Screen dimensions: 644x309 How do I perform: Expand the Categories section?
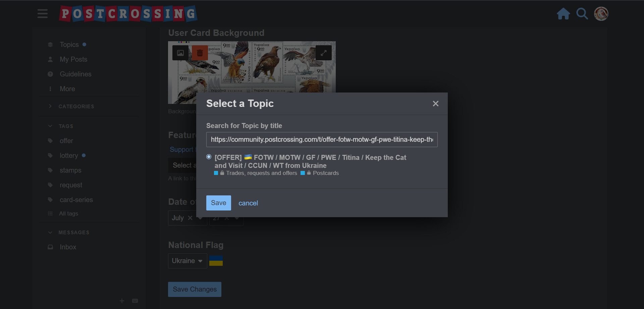(x=76, y=106)
